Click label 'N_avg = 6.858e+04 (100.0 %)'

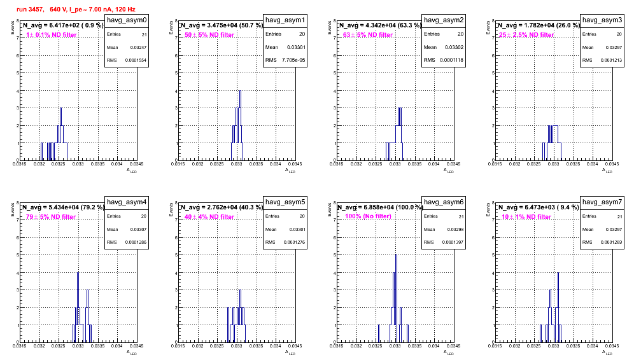(381, 207)
